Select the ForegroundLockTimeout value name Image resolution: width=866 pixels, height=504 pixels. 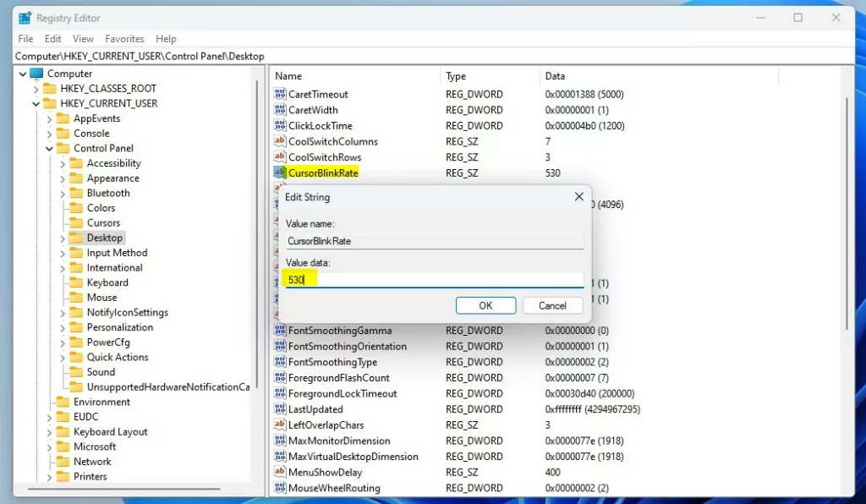tap(343, 393)
